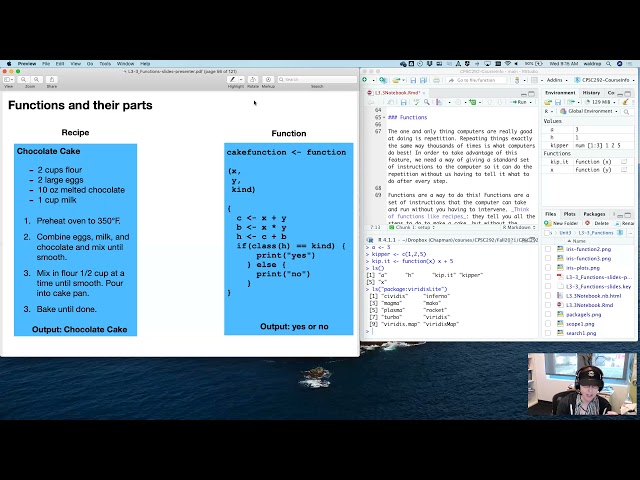Open the Edit menu in menu bar
This screenshot has height=480, width=640.
[x=60, y=64]
